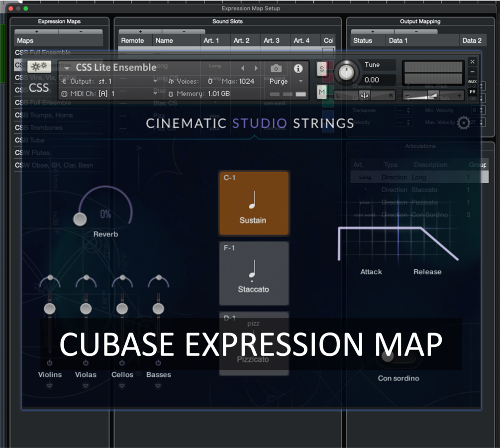Screen dimensions: 500x448
Task: Toggle the Violins channel power switch
Action: (x=49, y=362)
